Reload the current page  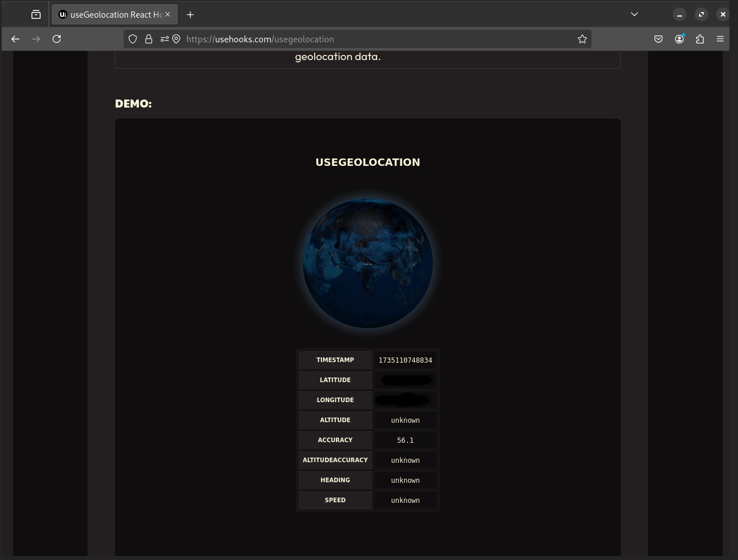point(57,39)
